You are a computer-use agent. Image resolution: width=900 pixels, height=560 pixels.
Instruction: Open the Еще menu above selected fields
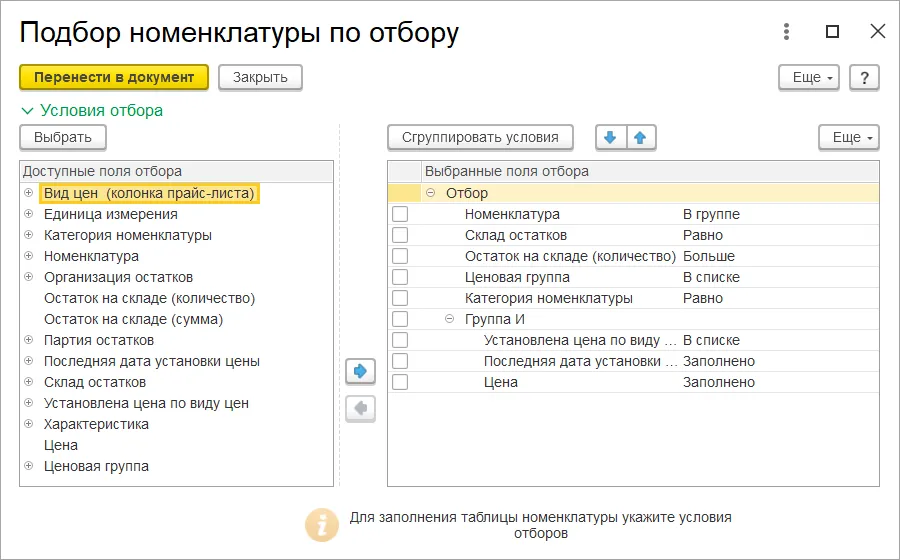coord(848,137)
